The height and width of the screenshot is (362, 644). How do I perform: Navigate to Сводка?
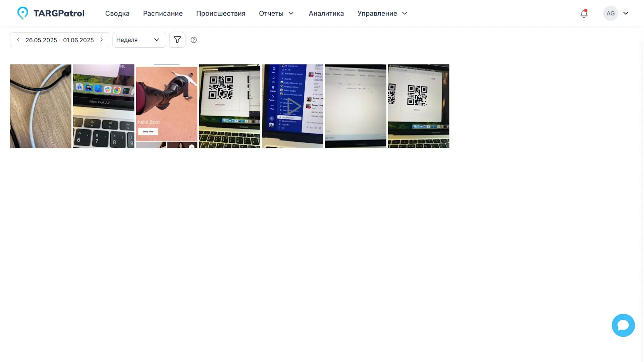coord(117,13)
